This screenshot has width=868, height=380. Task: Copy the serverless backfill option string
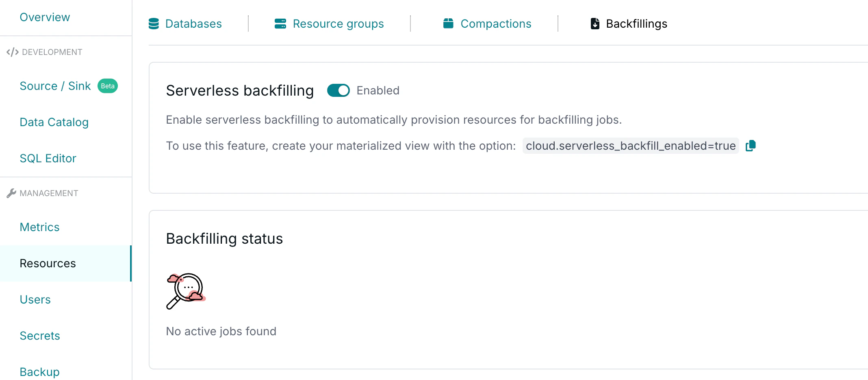pos(751,146)
